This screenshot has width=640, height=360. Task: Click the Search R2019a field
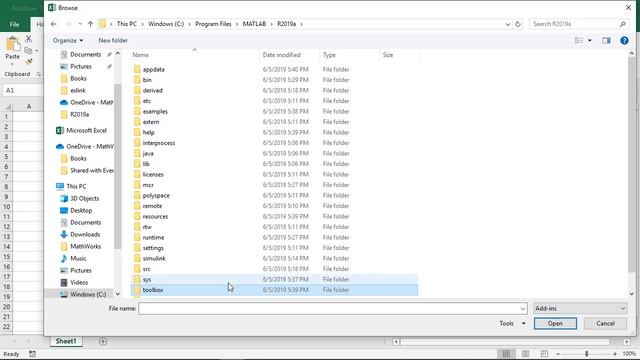(x=575, y=24)
